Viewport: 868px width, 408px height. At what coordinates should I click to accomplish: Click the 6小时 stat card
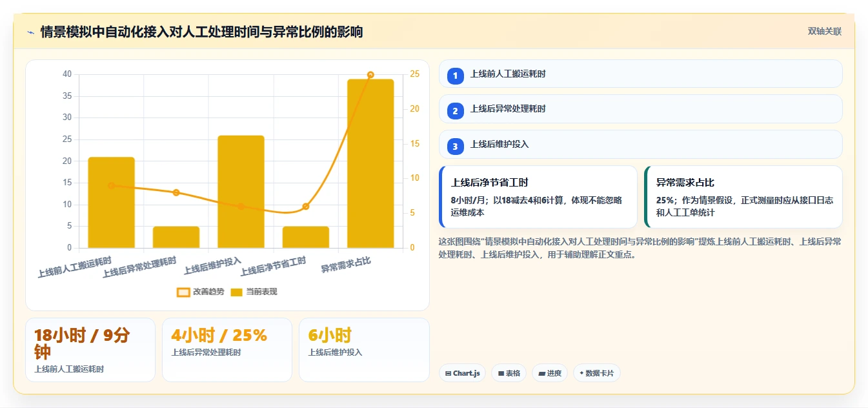click(364, 350)
